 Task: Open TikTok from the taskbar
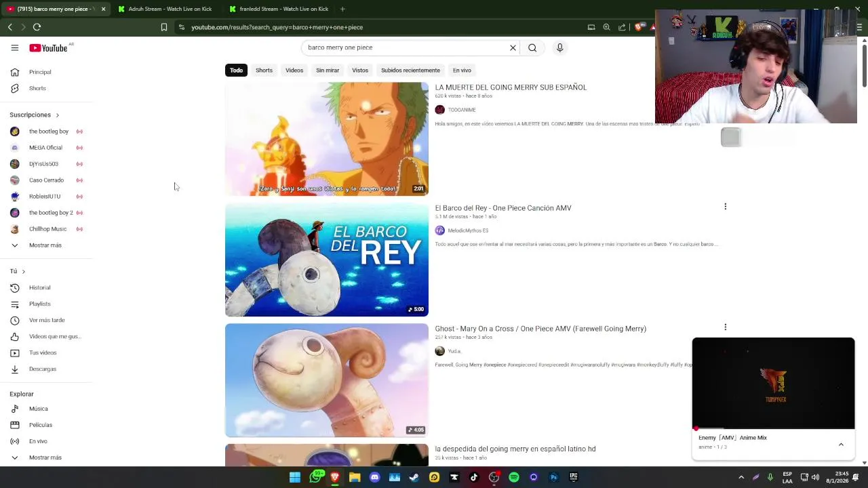(474, 477)
